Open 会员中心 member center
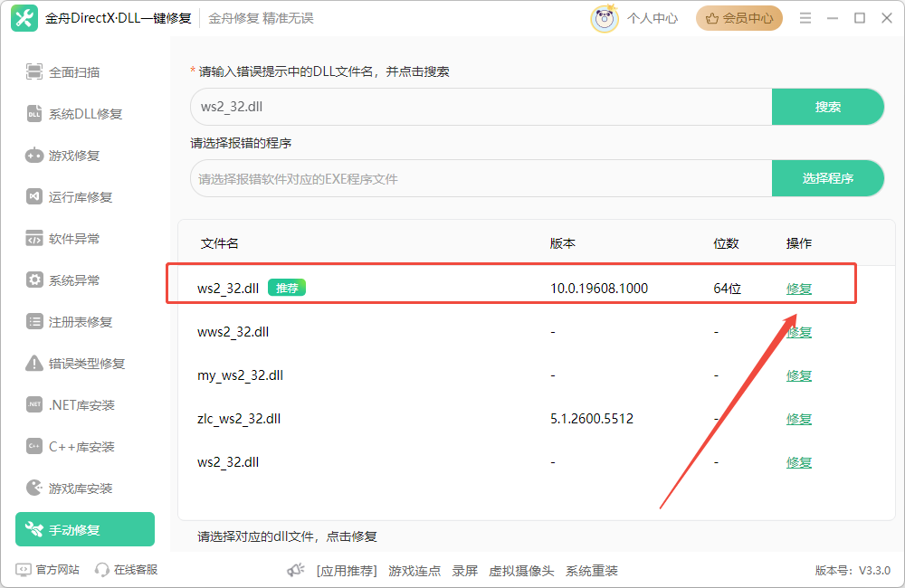905x588 pixels. 738,18
